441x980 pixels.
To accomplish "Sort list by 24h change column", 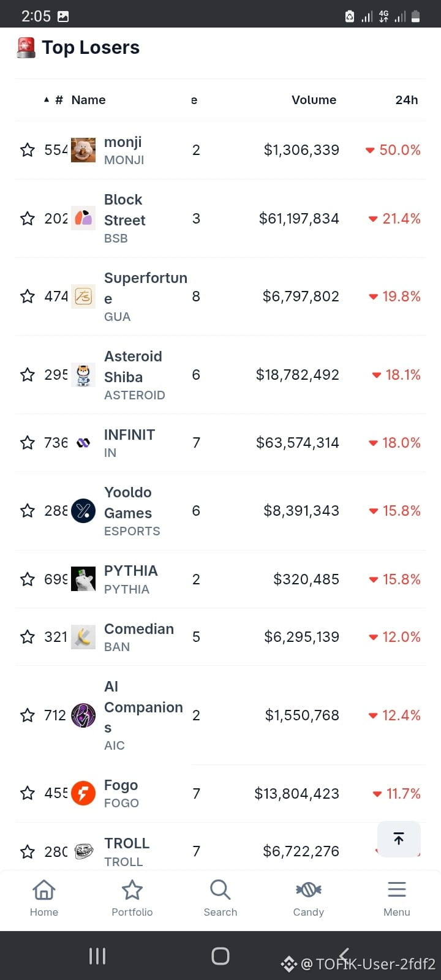I will [x=407, y=100].
